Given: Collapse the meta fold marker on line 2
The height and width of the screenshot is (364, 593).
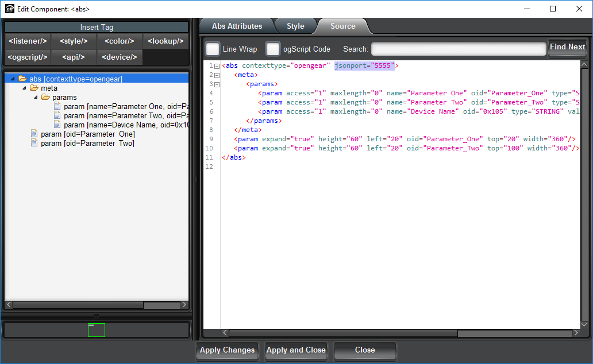Looking at the screenshot, I should point(217,75).
